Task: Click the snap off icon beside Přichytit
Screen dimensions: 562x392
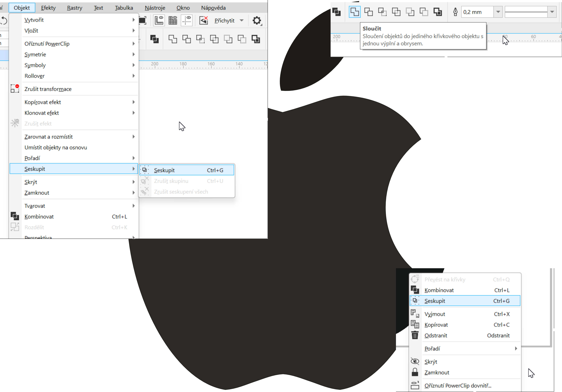Action: pos(204,21)
